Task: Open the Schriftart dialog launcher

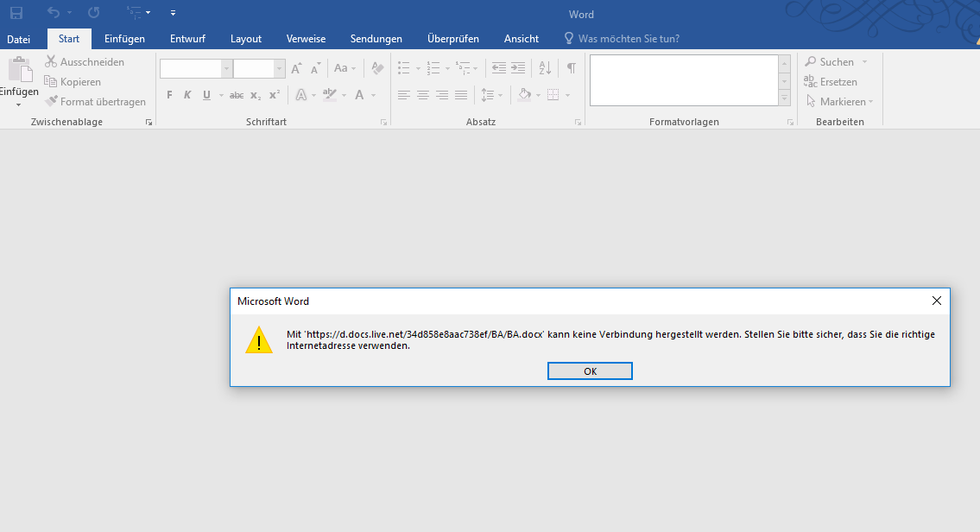Action: pos(383,123)
